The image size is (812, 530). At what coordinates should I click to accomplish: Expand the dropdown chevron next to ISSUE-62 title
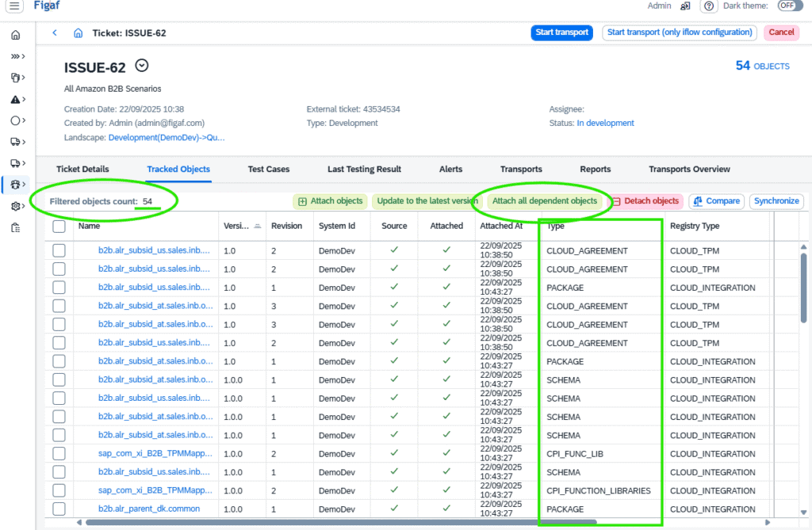[x=142, y=66]
